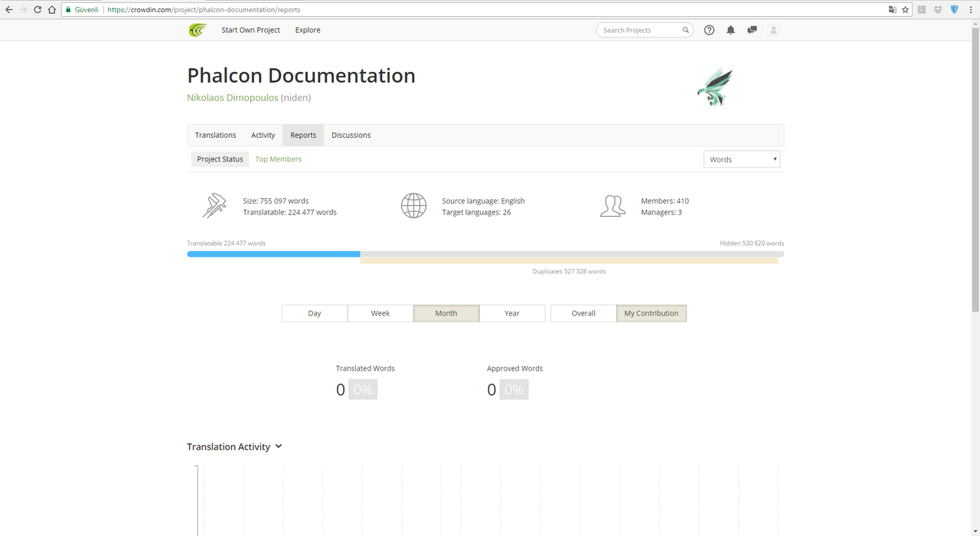Click the grey hidden words bar segment
Image resolution: width=980 pixels, height=536 pixels.
click(x=572, y=254)
